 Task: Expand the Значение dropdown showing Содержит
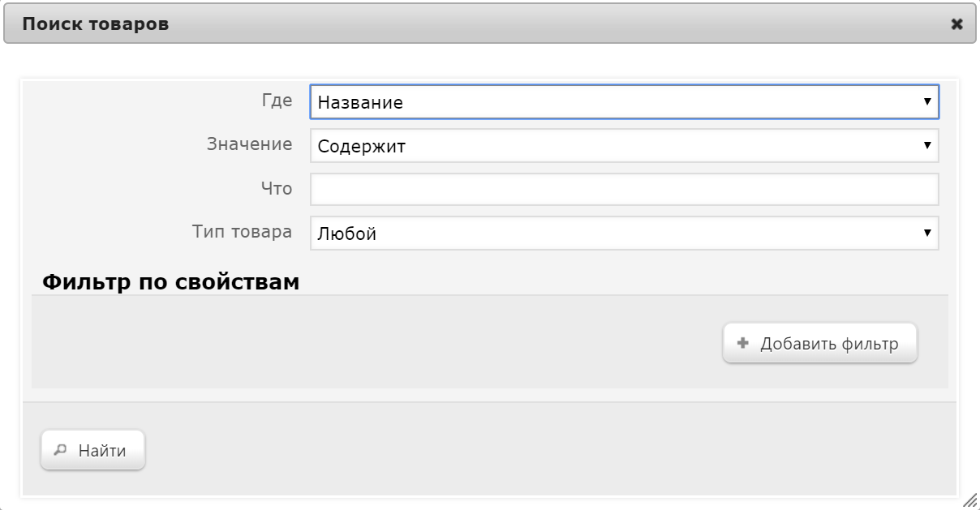pos(617,146)
